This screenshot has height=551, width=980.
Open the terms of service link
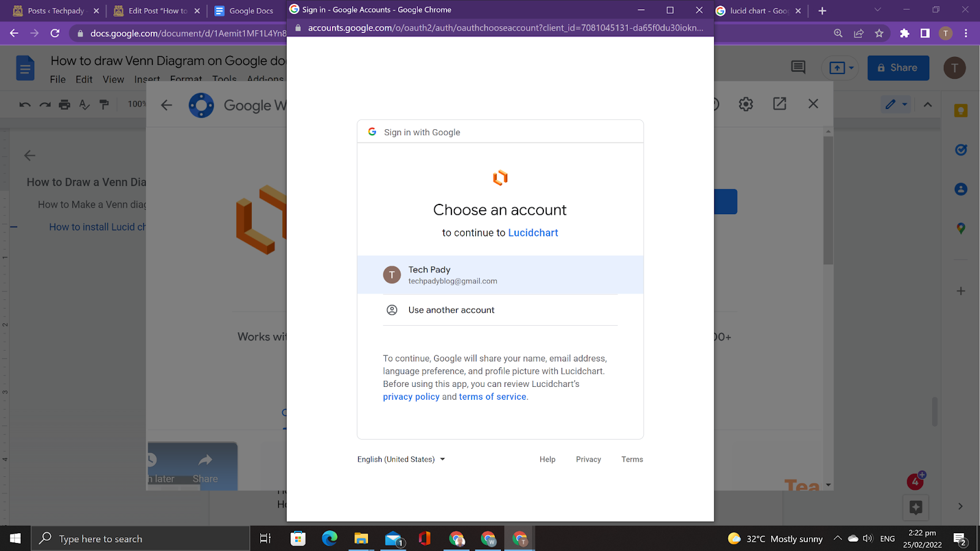coord(492,397)
